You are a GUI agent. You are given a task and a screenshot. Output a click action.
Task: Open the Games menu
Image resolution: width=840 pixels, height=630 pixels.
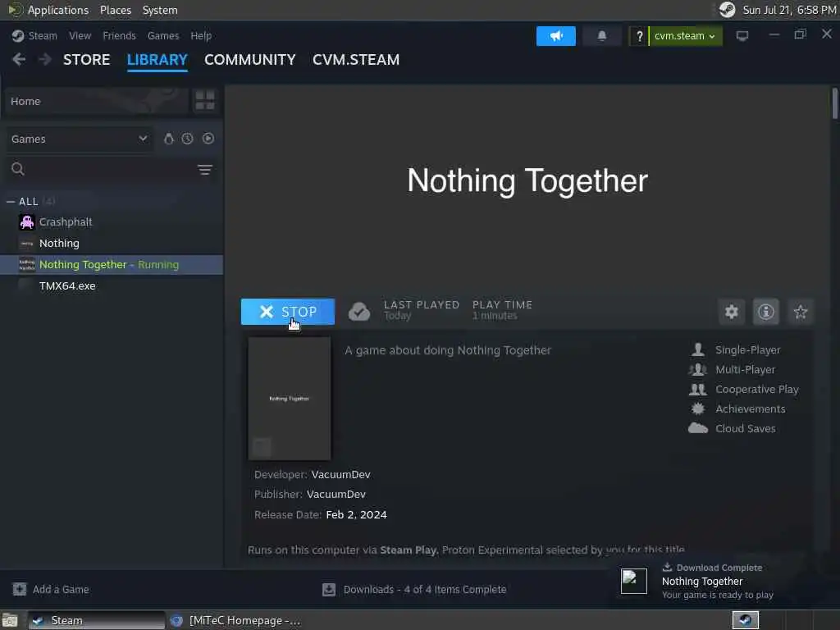coord(163,36)
